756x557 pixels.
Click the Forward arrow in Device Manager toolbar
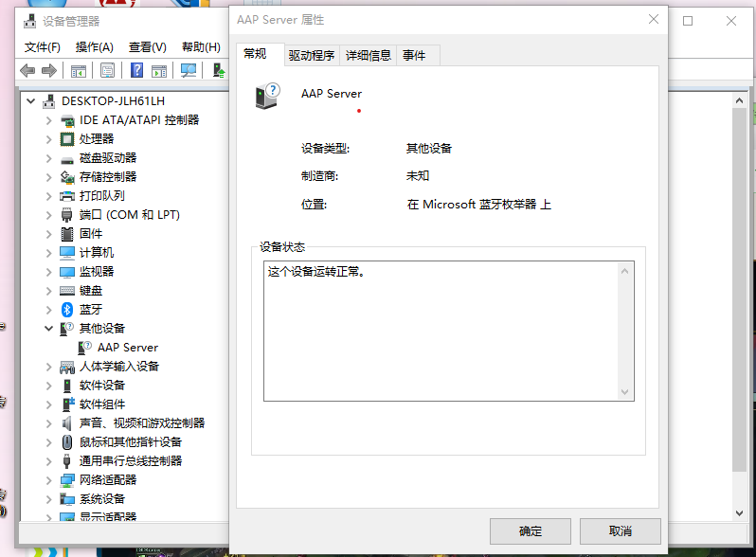49,70
